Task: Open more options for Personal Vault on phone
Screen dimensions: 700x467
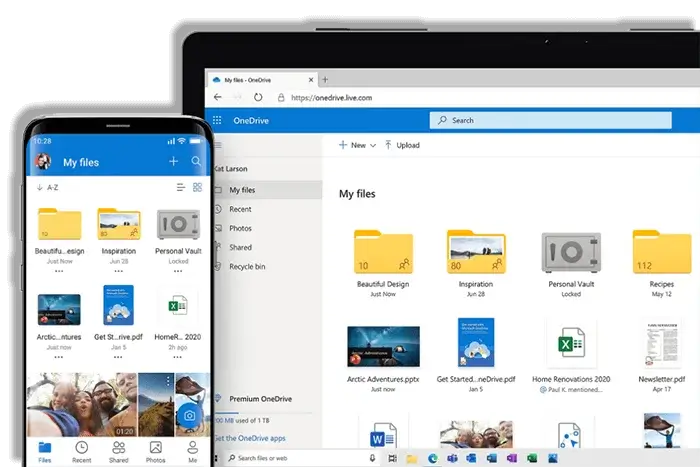Action: [178, 271]
